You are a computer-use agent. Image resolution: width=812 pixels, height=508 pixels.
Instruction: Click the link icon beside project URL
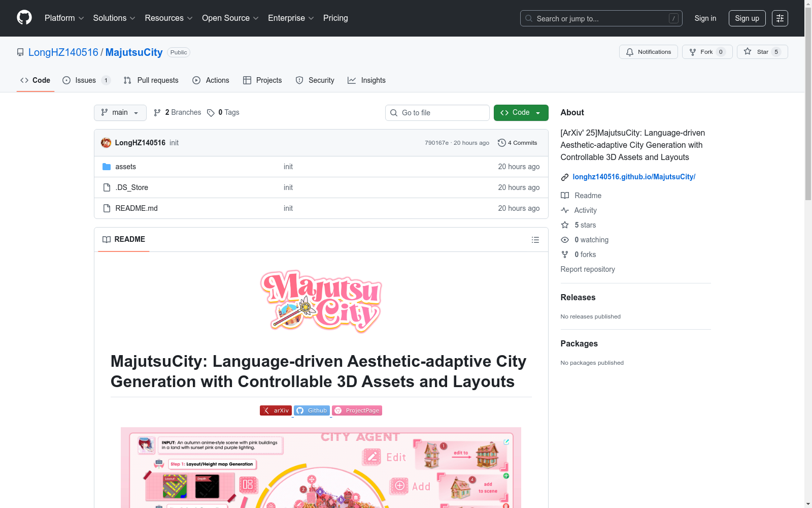pyautogui.click(x=565, y=177)
